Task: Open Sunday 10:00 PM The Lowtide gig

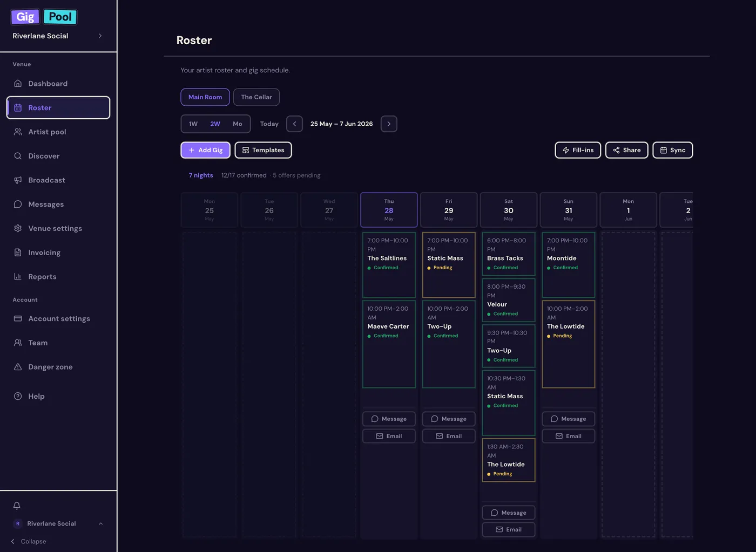Action: click(569, 344)
